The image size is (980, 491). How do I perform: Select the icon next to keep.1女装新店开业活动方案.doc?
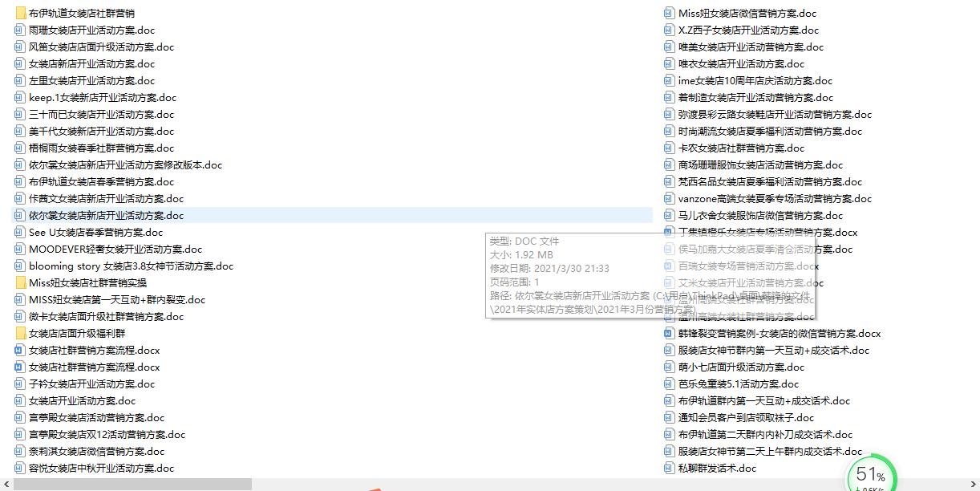coord(20,97)
